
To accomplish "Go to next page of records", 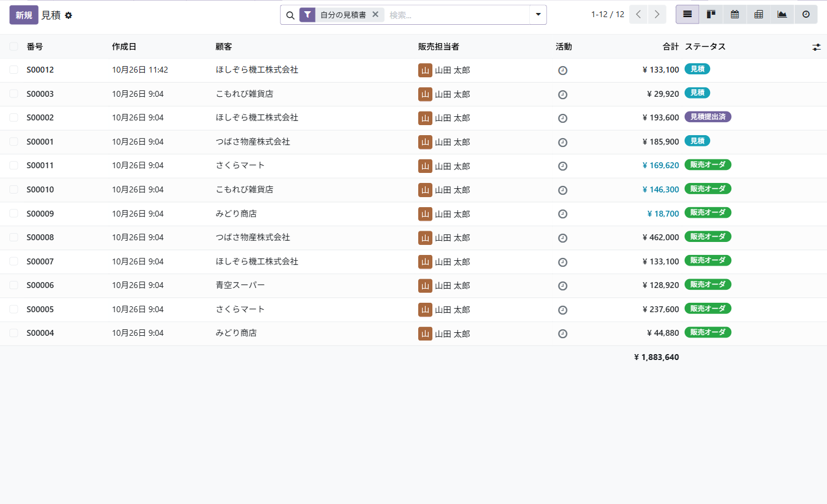I will [657, 15].
